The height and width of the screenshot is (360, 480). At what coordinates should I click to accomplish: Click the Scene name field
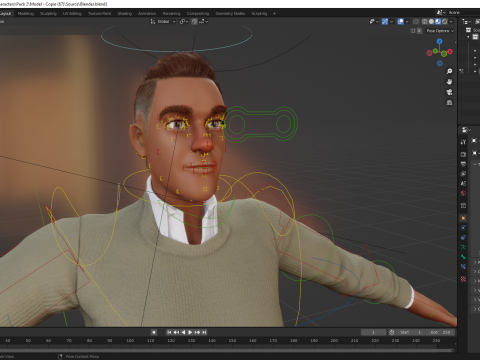[x=463, y=12]
